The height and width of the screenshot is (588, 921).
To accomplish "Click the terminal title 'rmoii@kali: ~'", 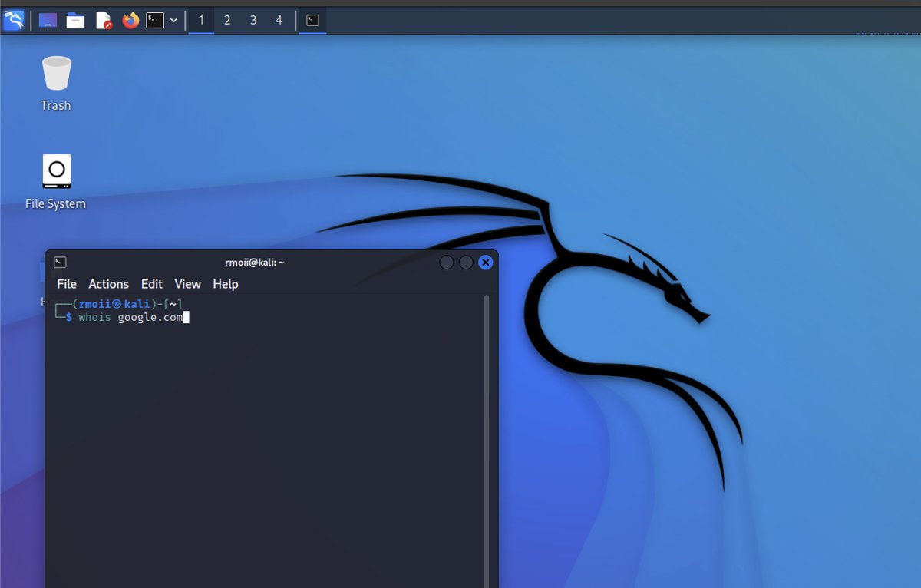I will (255, 263).
